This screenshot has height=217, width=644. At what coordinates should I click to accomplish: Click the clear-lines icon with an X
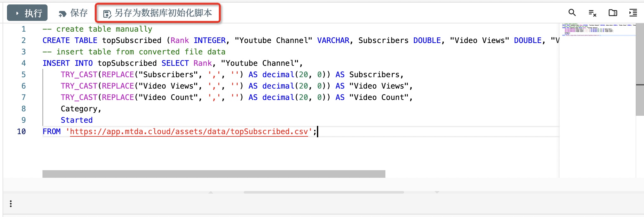pos(592,13)
